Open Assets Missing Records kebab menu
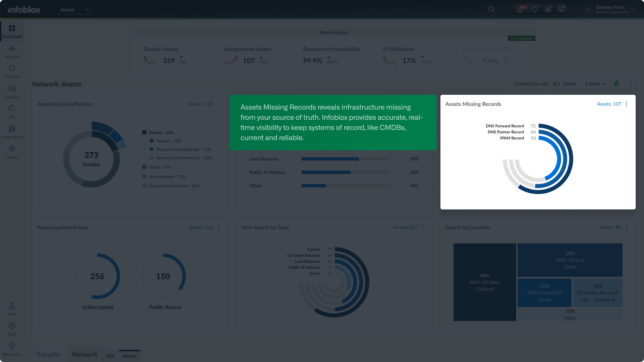The height and width of the screenshot is (362, 644). click(x=627, y=104)
